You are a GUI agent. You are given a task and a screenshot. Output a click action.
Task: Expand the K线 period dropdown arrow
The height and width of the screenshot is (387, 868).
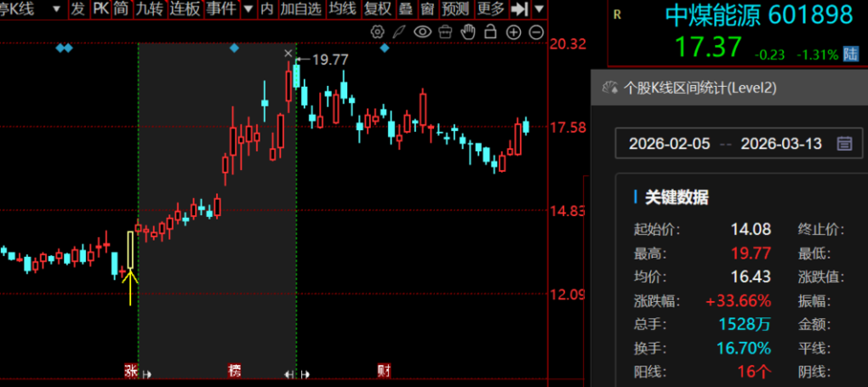pyautogui.click(x=56, y=9)
